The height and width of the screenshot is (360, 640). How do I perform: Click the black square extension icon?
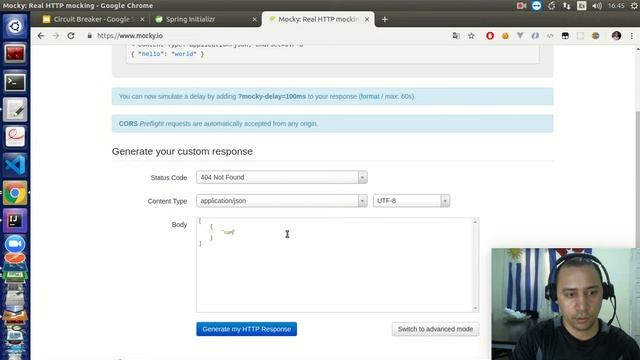click(x=565, y=36)
